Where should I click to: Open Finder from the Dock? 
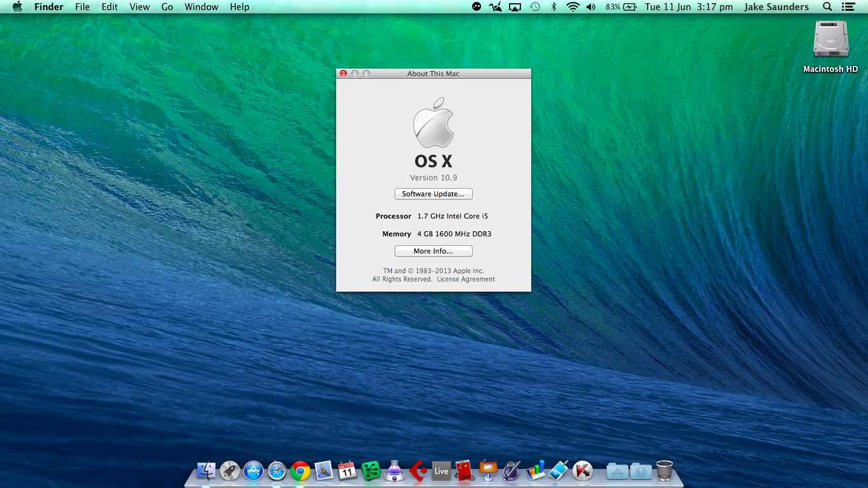point(206,471)
